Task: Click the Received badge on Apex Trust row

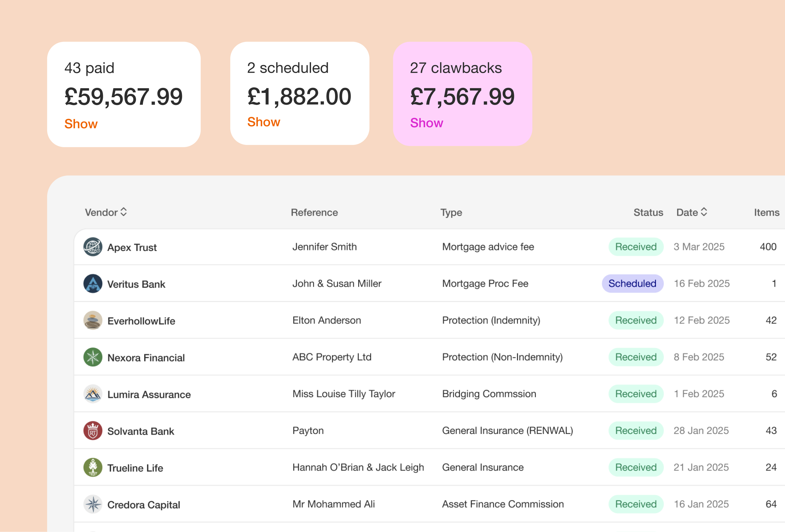Action: point(636,247)
